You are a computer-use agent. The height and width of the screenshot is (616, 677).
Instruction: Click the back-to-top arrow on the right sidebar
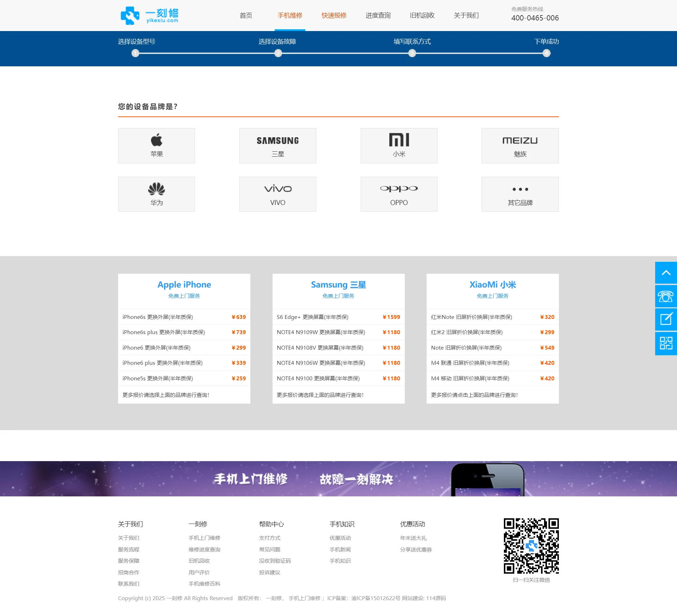point(666,272)
